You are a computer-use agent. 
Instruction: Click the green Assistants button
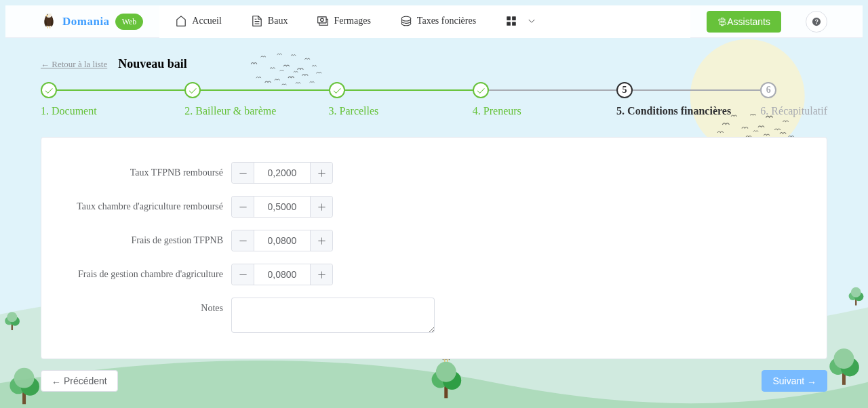tap(744, 22)
